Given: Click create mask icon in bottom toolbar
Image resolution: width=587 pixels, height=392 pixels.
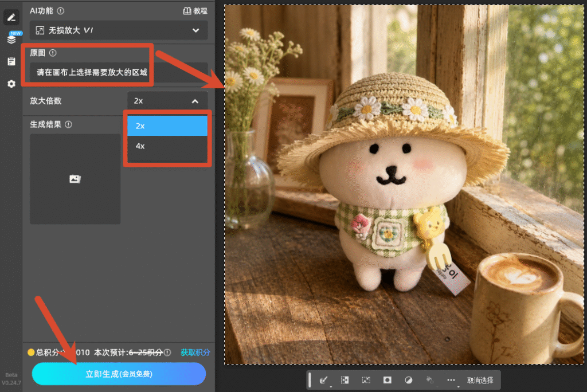Looking at the screenshot, I should coord(388,380).
